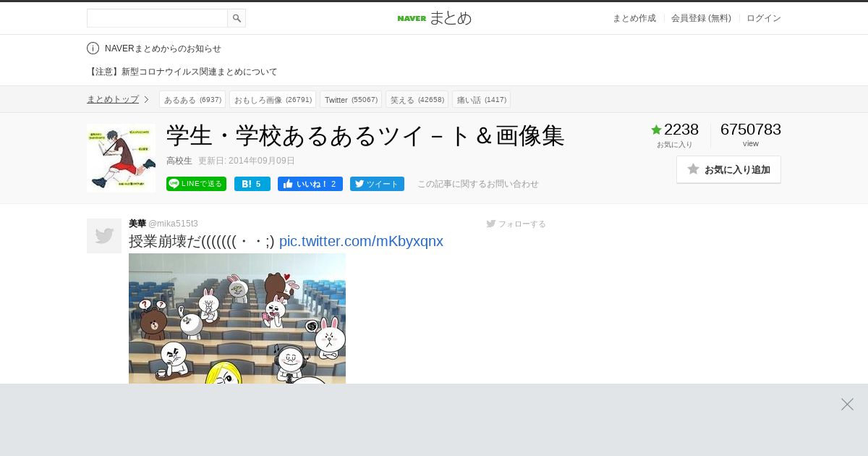Open author 高校生 profile
Screen dimensions: 868x456
(x=179, y=161)
